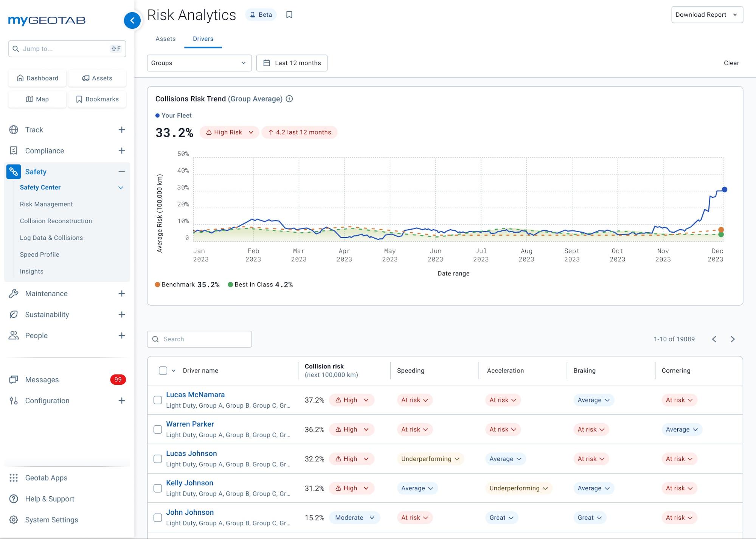
Task: Click the info icon beside Collisions Risk Trend
Action: tap(289, 99)
